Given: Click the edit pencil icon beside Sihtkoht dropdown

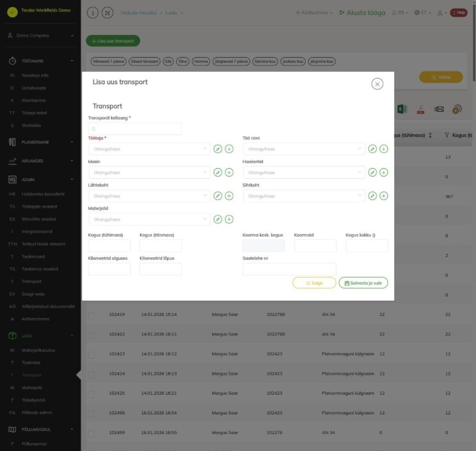Looking at the screenshot, I should click(x=372, y=196).
